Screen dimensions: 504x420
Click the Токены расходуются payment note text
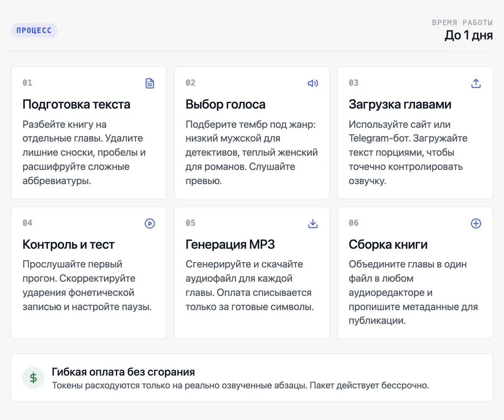pos(240,385)
